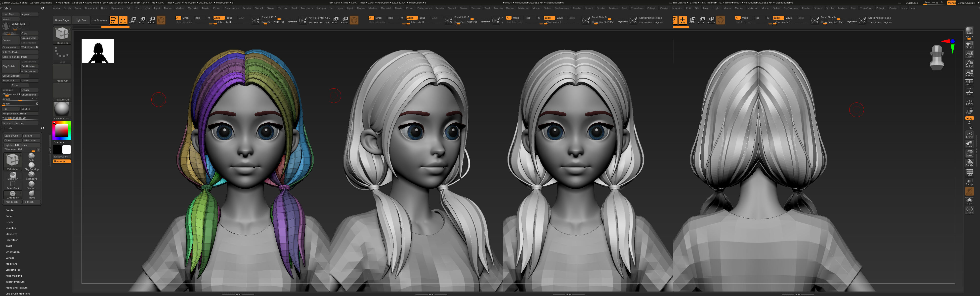The height and width of the screenshot is (296, 980).
Task: Click the Decimate Current button
Action: [20, 123]
